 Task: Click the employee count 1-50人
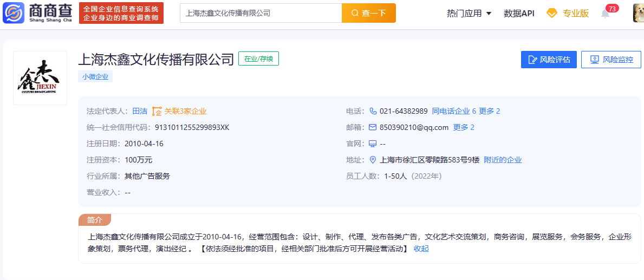click(x=395, y=176)
